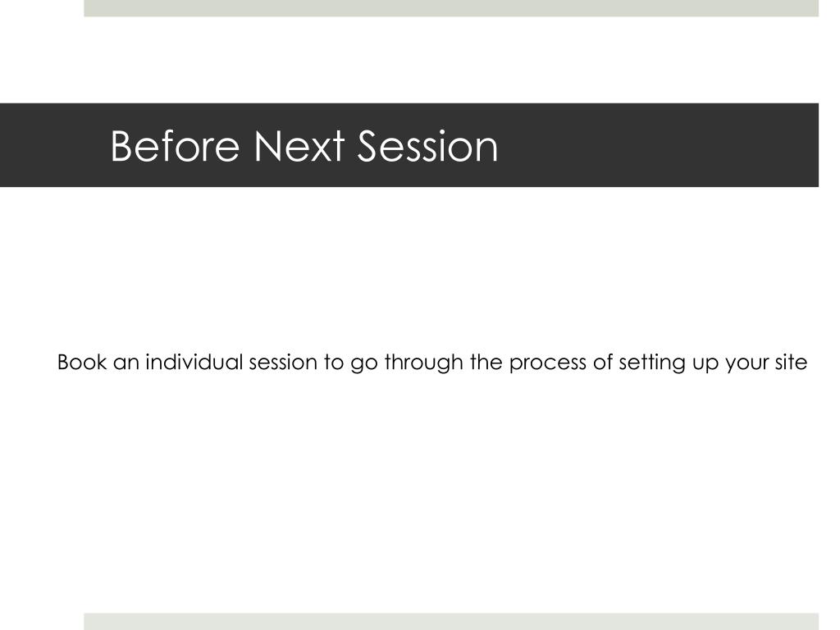Viewport: 840px width, 630px height.
Task: Click the word "Book" in the body sentence
Action: coord(82,362)
